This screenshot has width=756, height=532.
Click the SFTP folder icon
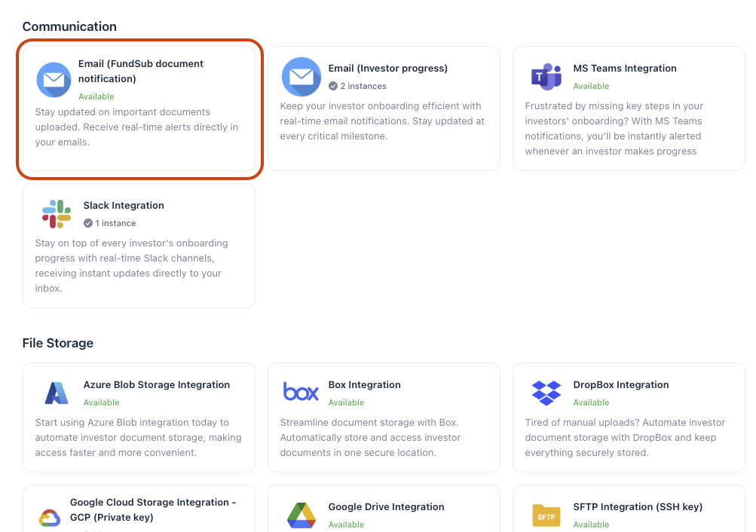(546, 515)
